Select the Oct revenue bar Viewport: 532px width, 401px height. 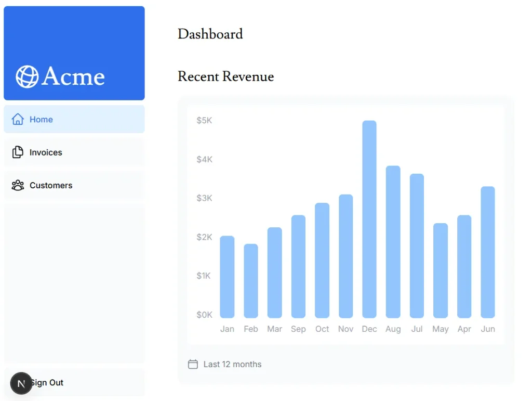click(322, 261)
